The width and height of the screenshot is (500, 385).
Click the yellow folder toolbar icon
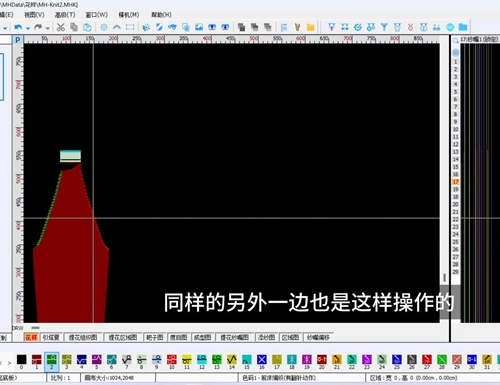click(x=311, y=27)
